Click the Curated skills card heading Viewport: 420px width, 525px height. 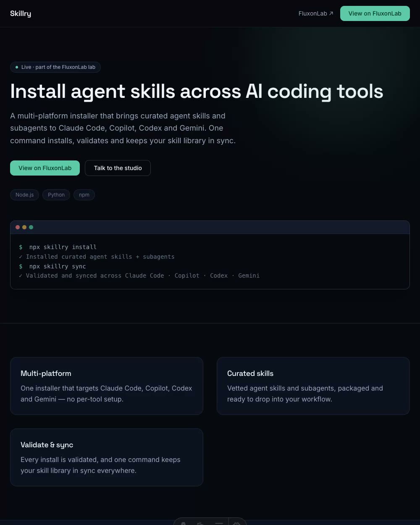[250, 373]
